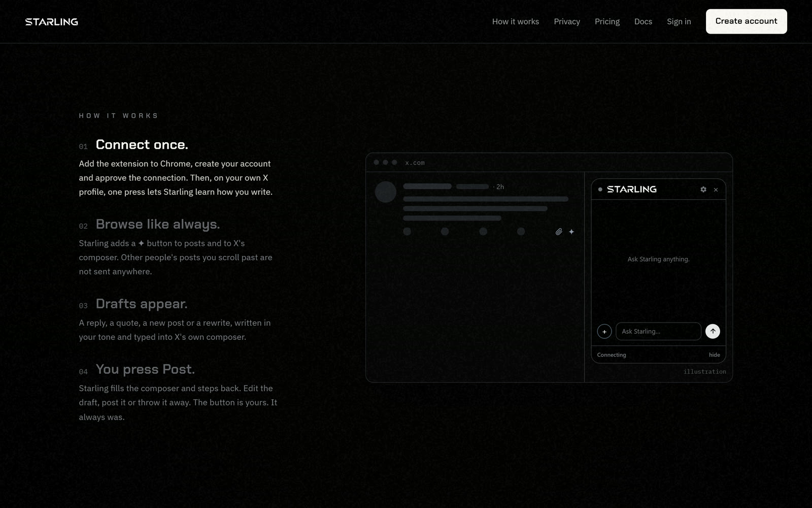Screen dimensions: 812x508
Task: Click the STARLING logo in the header
Action: (51, 22)
